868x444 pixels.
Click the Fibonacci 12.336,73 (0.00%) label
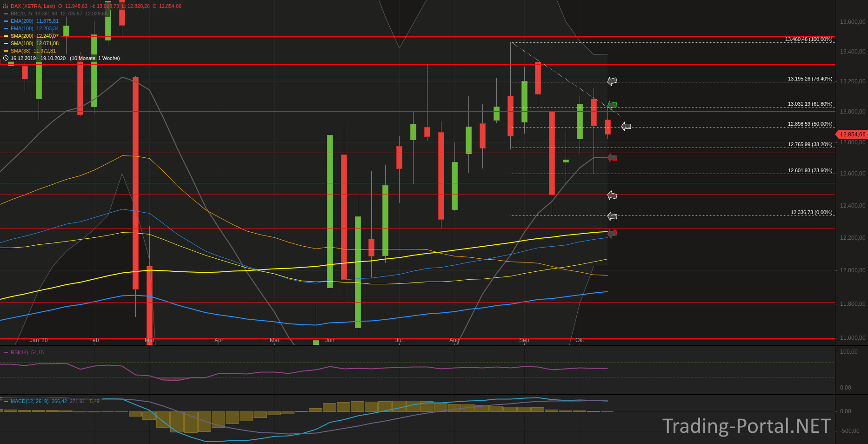pyautogui.click(x=811, y=212)
